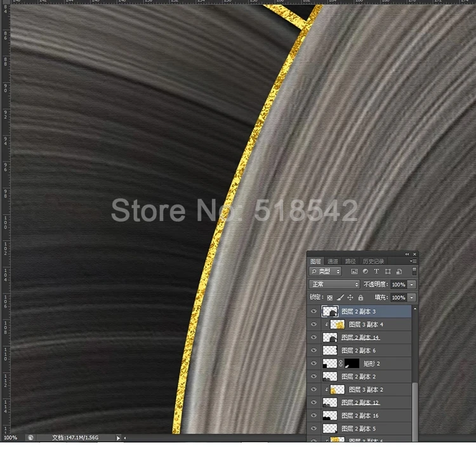
Task: Edit the 100% zoom level field
Action: 11,438
